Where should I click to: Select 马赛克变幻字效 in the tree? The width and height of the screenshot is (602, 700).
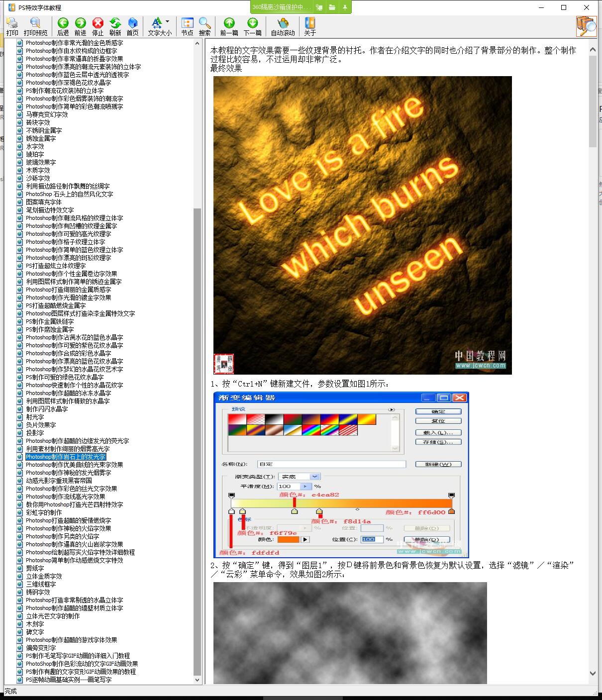pyautogui.click(x=47, y=114)
